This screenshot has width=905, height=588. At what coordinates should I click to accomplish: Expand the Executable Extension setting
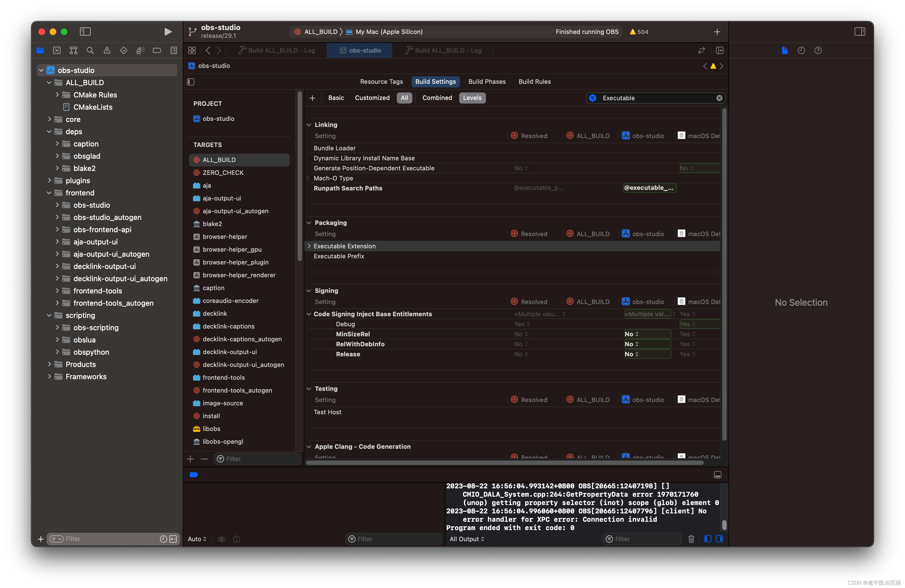point(309,246)
